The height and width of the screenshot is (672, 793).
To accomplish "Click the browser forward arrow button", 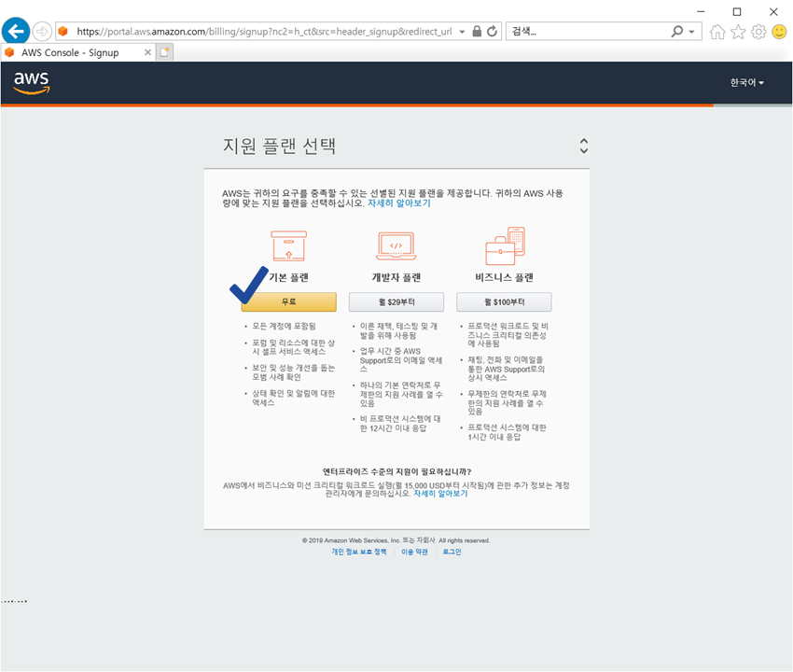I will click(x=42, y=32).
